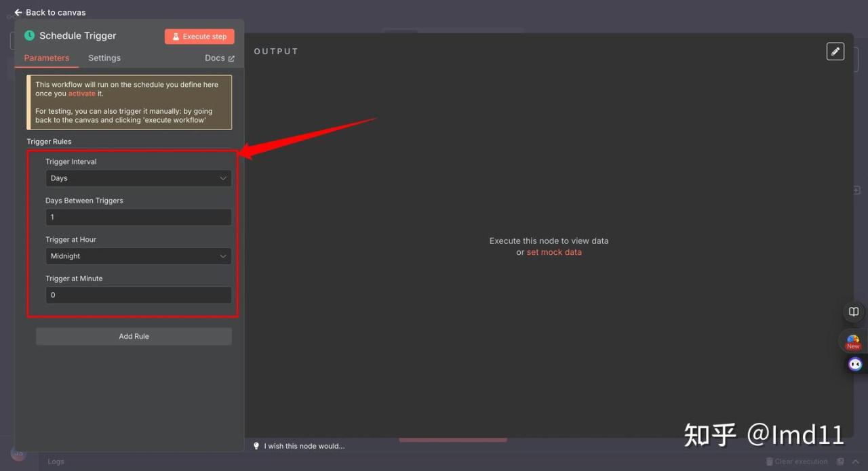The image size is (868, 471).
Task: Open the book icon on right edge
Action: coord(853,312)
